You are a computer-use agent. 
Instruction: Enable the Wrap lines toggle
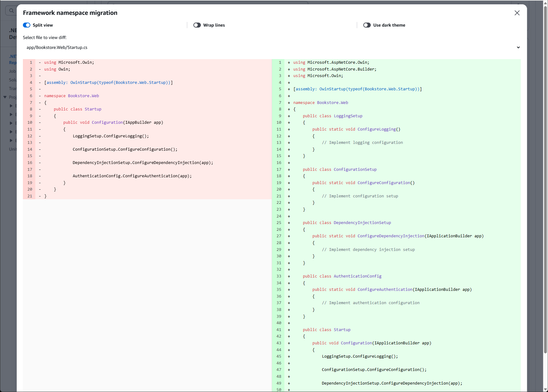click(x=197, y=25)
